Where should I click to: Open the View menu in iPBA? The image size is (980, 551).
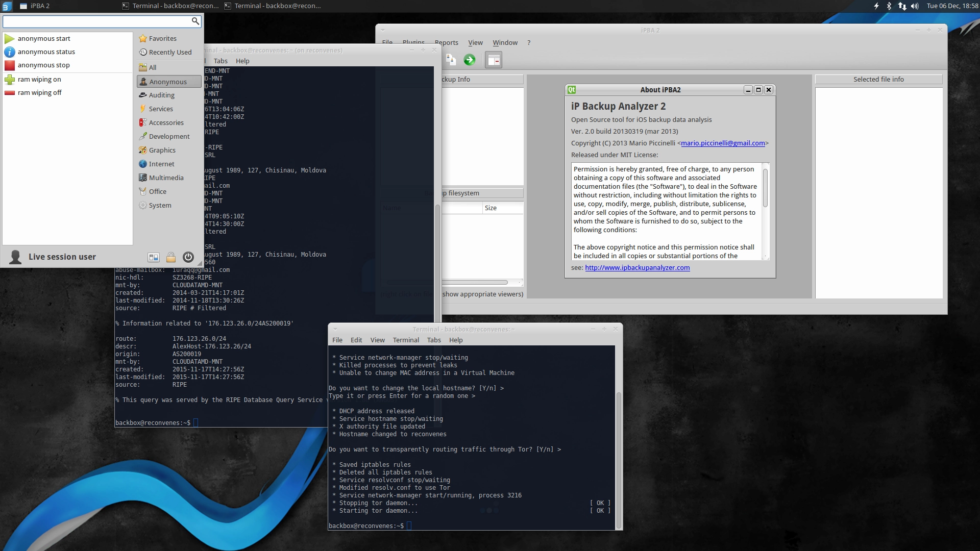point(475,42)
